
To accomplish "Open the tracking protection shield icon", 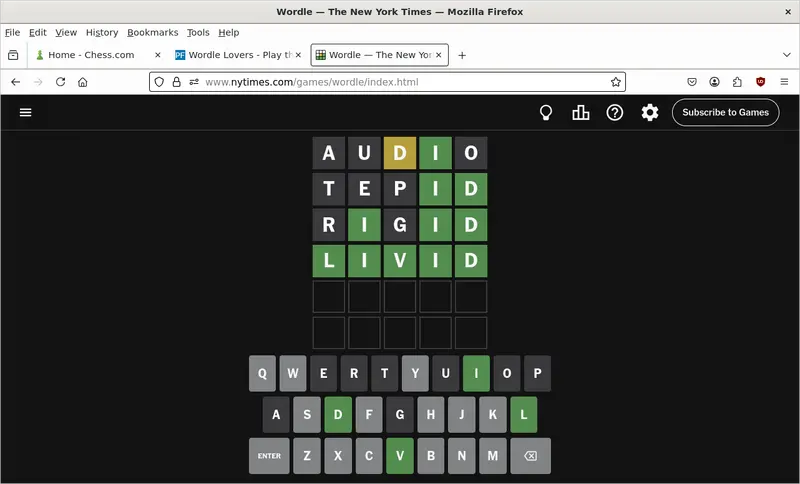I will (x=159, y=82).
